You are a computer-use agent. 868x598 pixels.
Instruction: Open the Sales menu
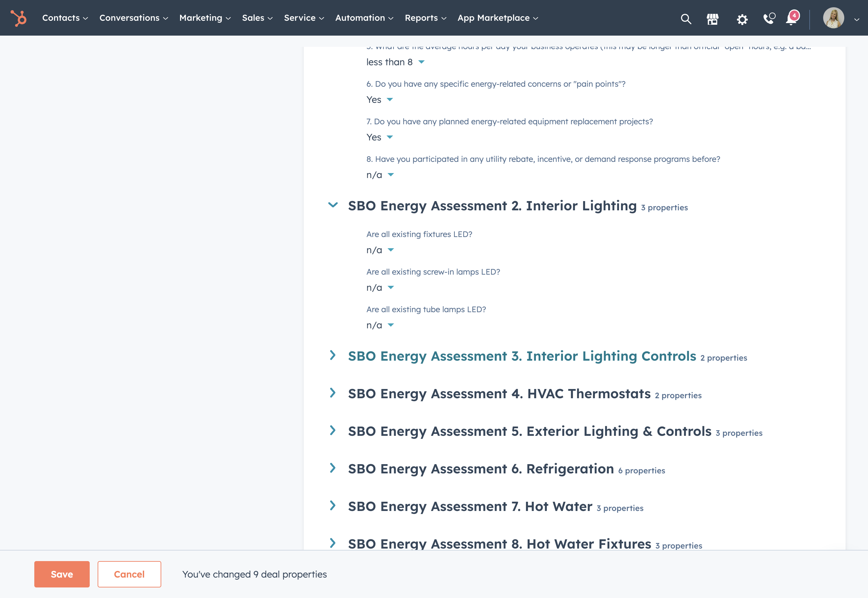[258, 18]
